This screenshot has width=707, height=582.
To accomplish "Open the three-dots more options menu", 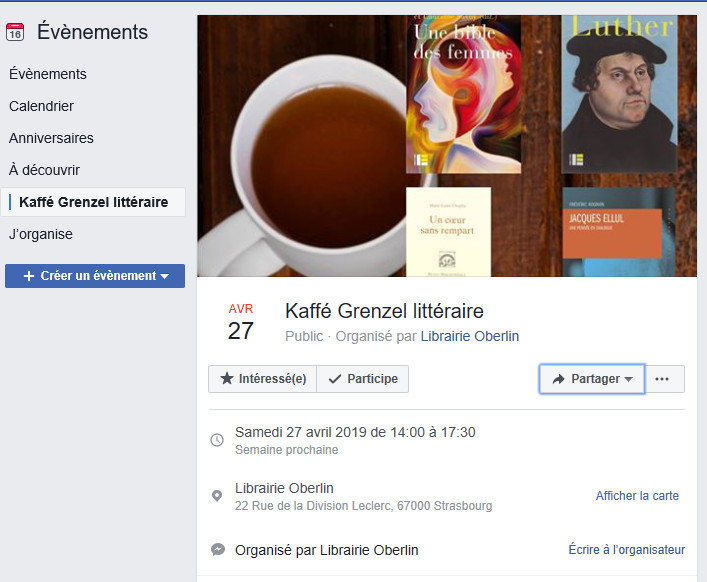I will tap(665, 379).
